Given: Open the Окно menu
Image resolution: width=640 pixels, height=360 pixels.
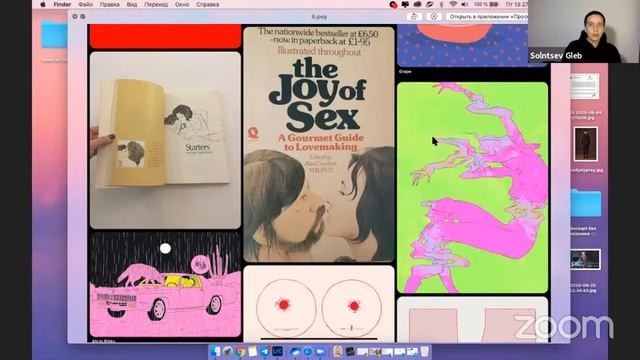Looking at the screenshot, I should [x=182, y=4].
